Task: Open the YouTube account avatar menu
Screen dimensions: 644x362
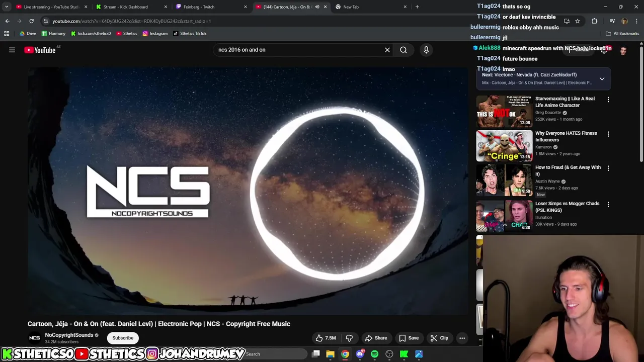Action: tap(623, 50)
